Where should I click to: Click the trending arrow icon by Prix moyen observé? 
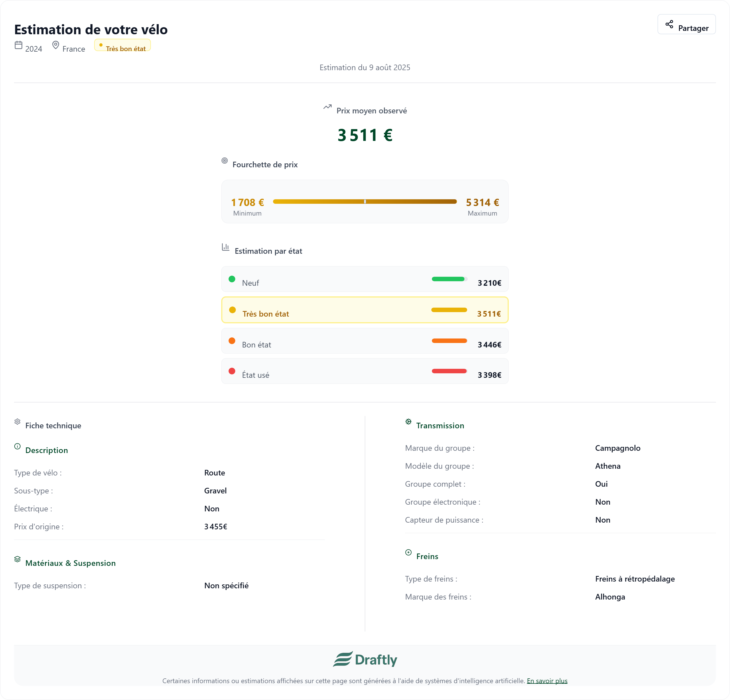[327, 107]
